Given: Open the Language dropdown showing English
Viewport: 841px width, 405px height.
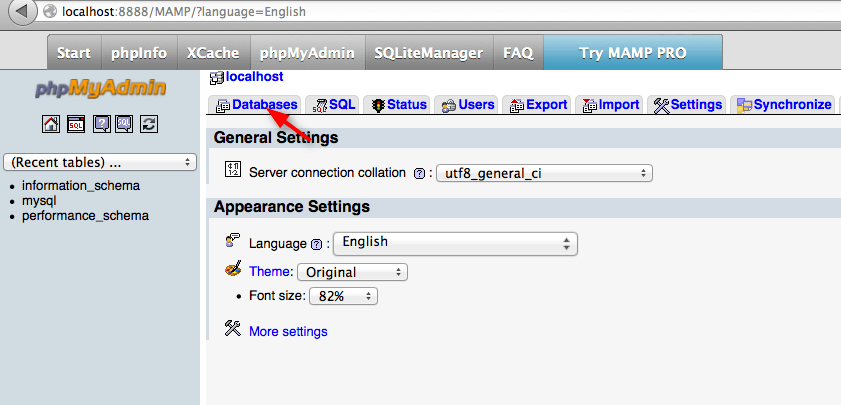Looking at the screenshot, I should [455, 244].
